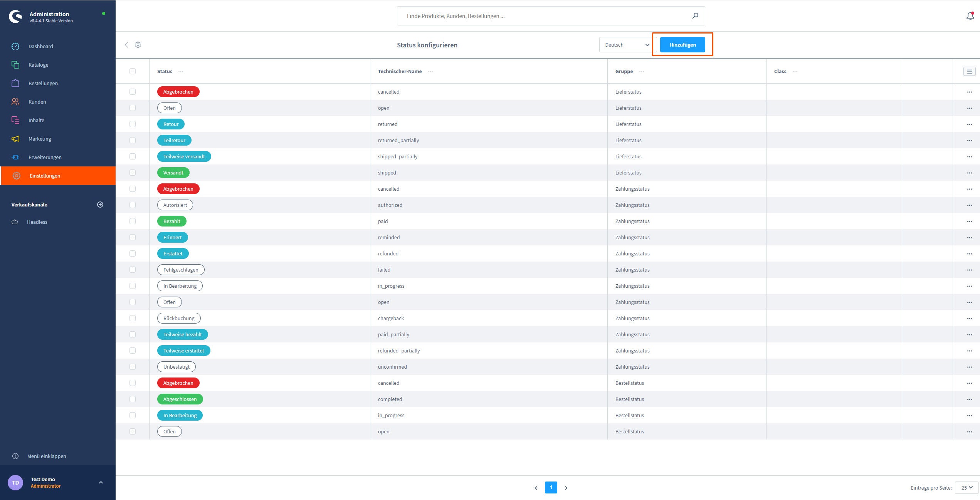Click the Dashboard gauge icon
The image size is (980, 500).
pyautogui.click(x=15, y=46)
